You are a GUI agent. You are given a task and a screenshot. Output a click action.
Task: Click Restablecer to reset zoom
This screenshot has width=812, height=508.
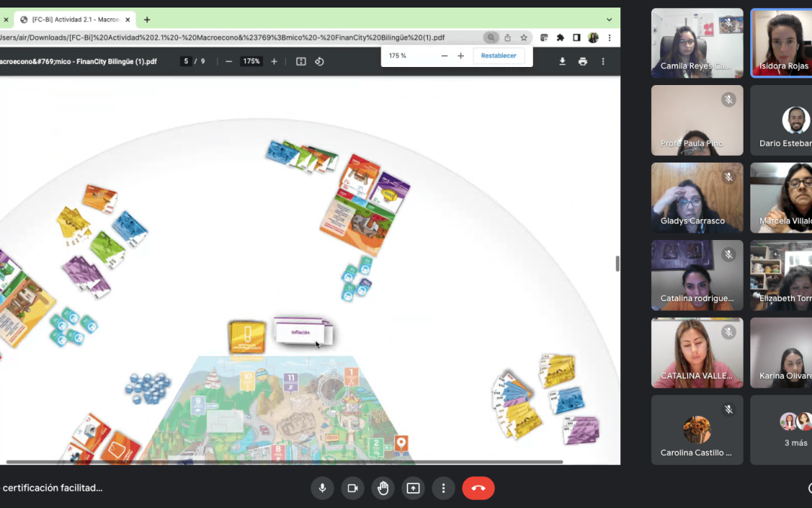(x=498, y=56)
